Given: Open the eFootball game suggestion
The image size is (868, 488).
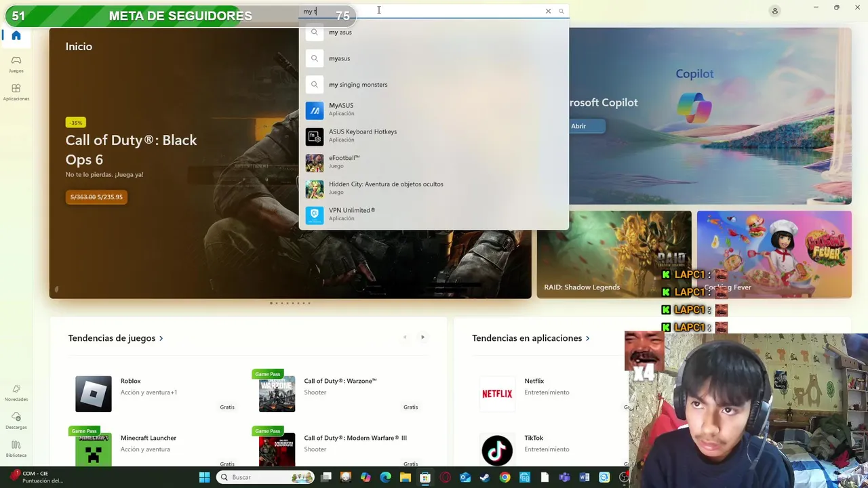Looking at the screenshot, I should pyautogui.click(x=434, y=162).
